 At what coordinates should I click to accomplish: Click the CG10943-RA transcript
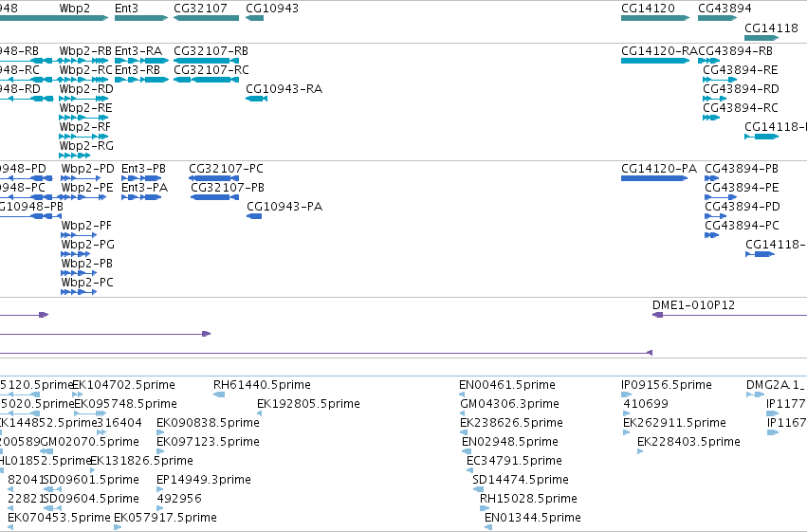click(x=256, y=99)
